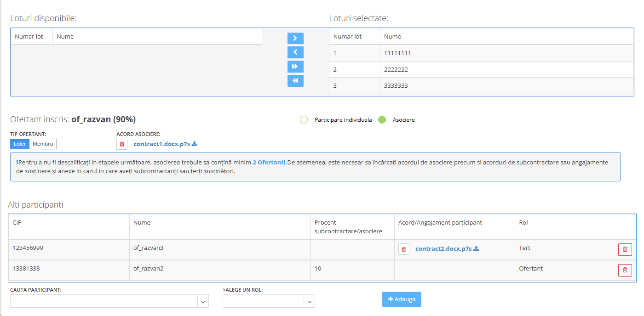Viewport: 644px width, 316px height.
Task: Move selected lot to the right list
Action: click(x=295, y=38)
